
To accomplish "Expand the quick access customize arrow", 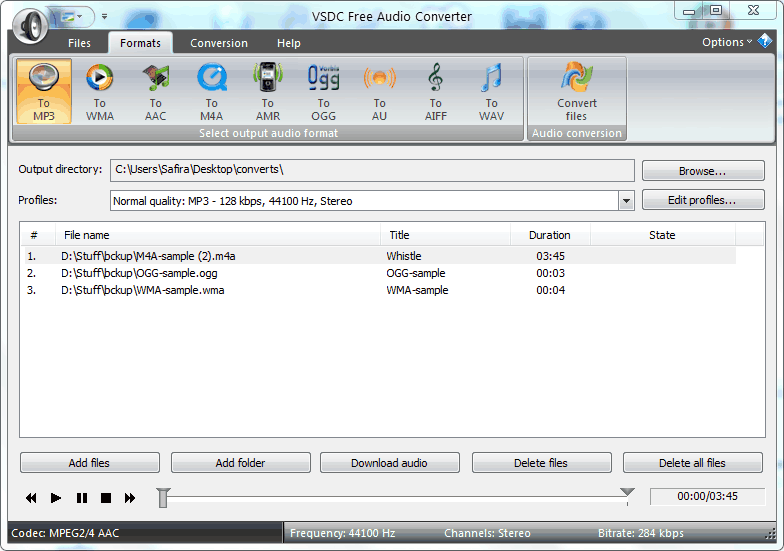I will click(x=104, y=16).
